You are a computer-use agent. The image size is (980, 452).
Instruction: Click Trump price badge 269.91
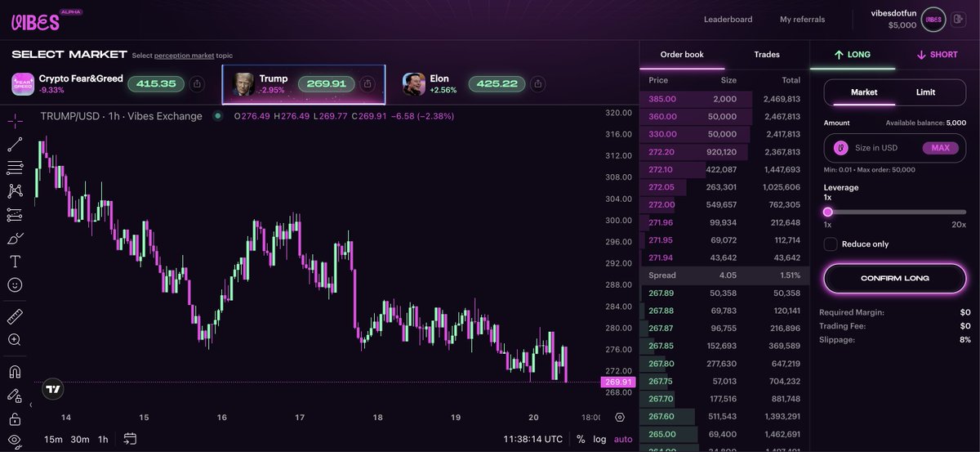coord(327,83)
